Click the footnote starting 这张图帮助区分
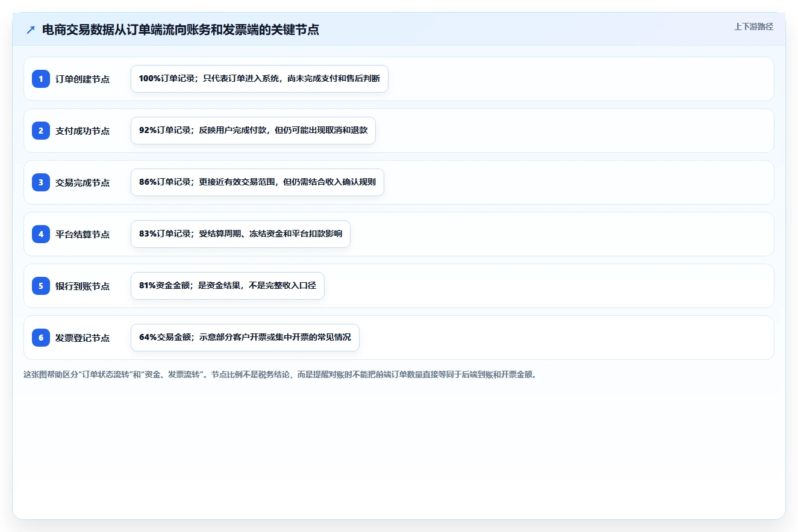The image size is (798, 532). tap(279, 374)
